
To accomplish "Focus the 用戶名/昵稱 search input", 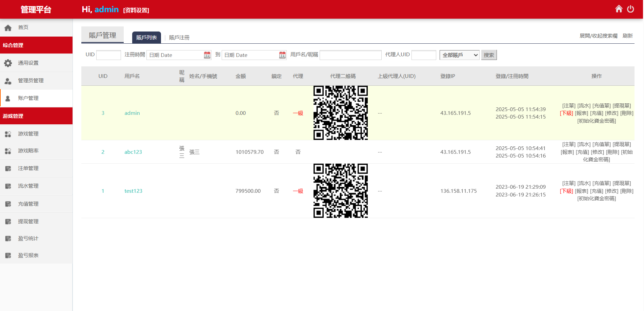I will 350,55.
